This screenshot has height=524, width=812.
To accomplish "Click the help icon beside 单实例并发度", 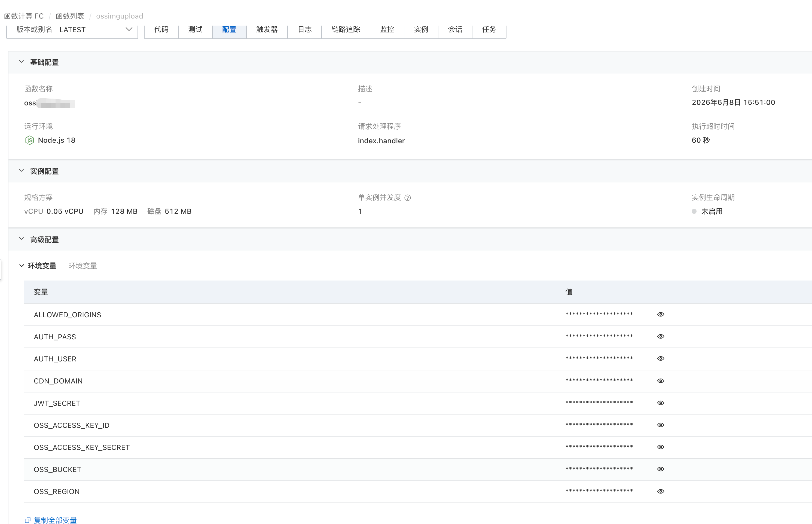I will (408, 198).
